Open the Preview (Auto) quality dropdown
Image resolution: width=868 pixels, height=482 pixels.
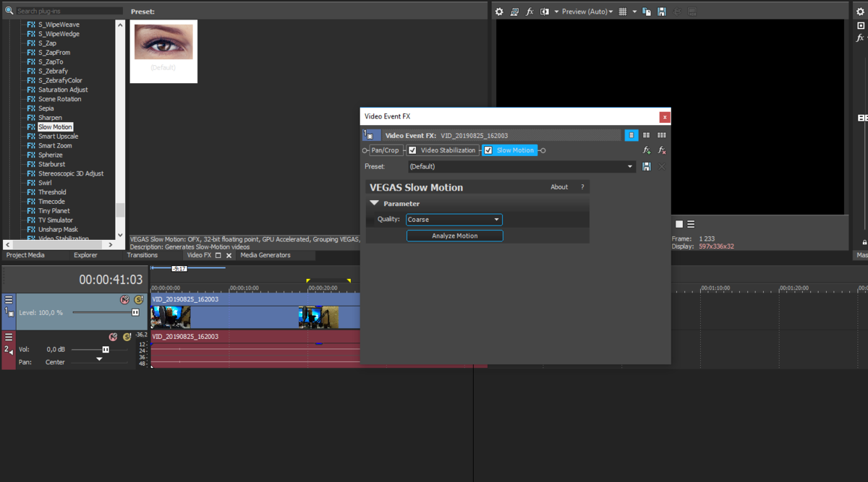pyautogui.click(x=587, y=12)
